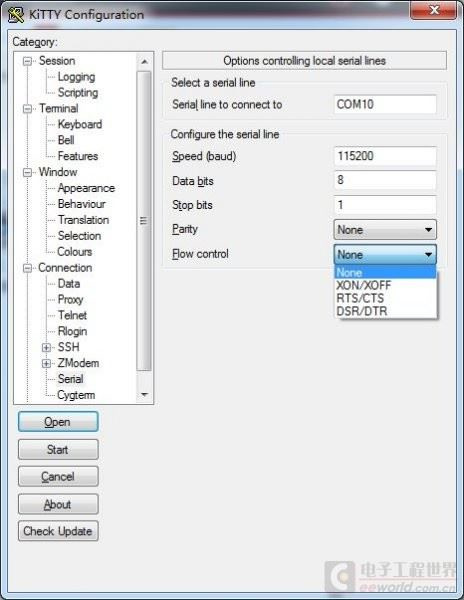Click the KiTTY app icon in title bar
The height and width of the screenshot is (600, 464).
click(x=16, y=15)
